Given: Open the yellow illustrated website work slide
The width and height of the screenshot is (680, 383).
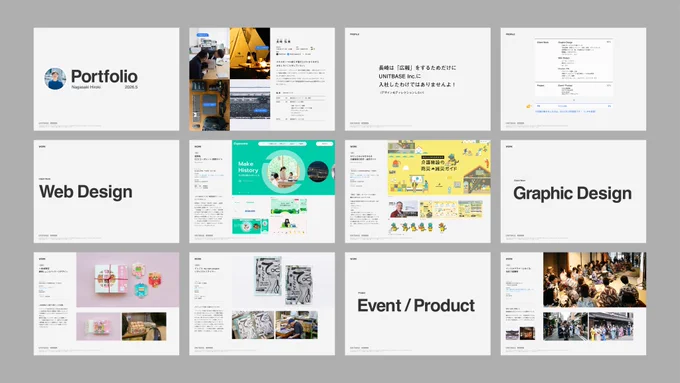Looking at the screenshot, I should tap(418, 191).
